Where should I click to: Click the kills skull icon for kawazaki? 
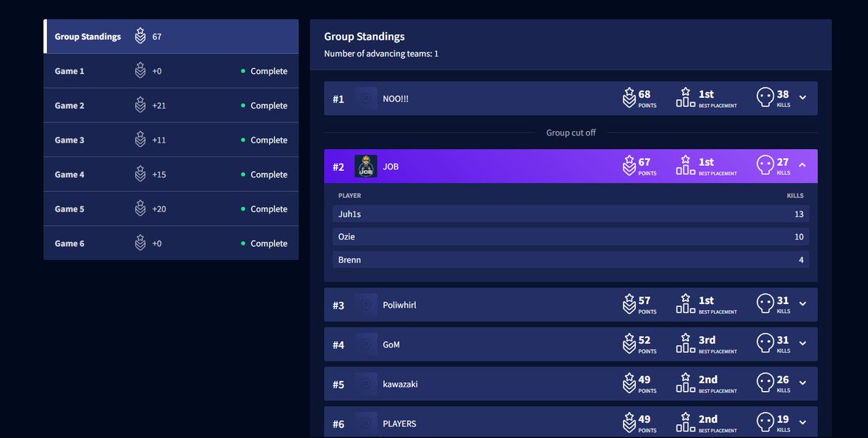tap(765, 383)
